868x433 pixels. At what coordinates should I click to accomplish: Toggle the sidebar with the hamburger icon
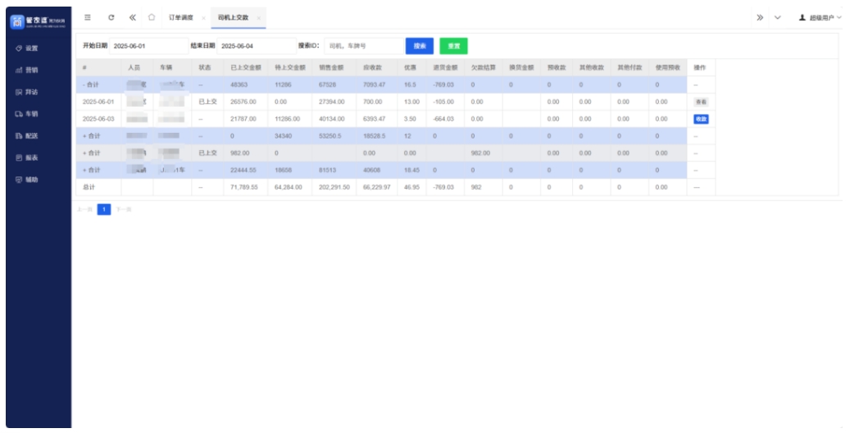(x=88, y=17)
